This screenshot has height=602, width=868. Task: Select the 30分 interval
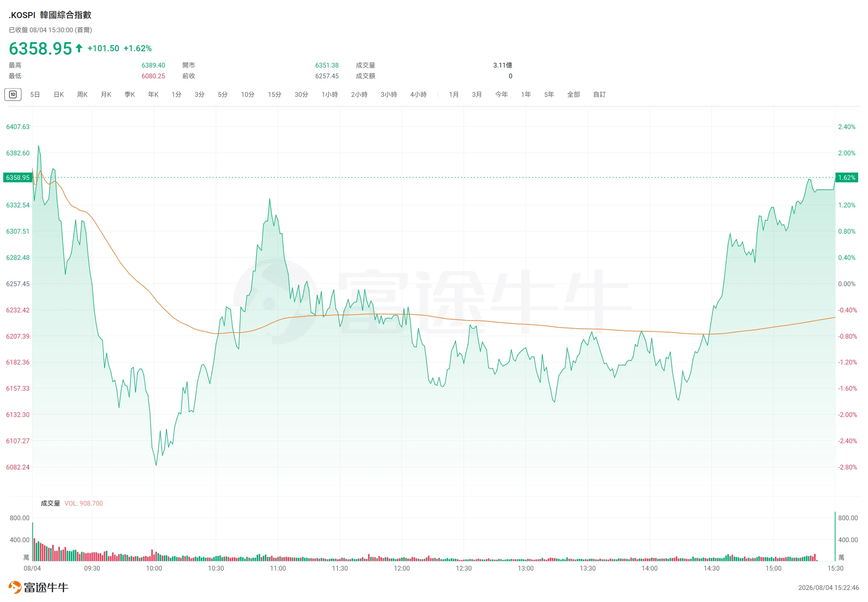tap(302, 95)
